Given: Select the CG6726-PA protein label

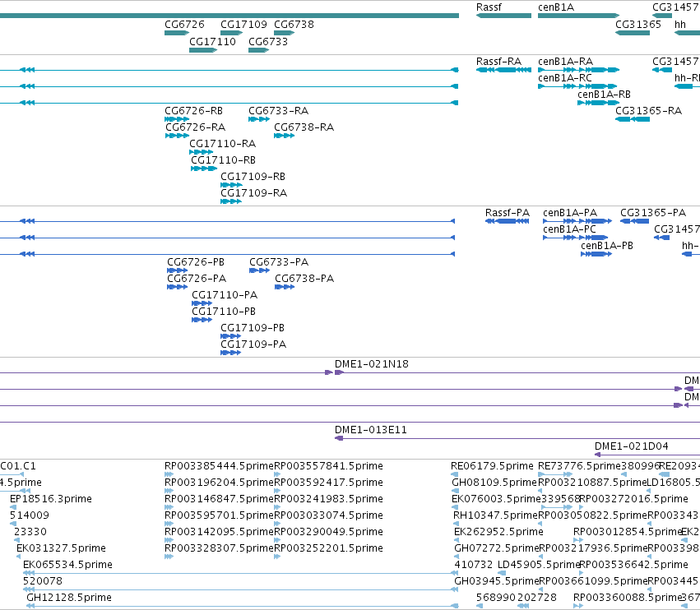Looking at the screenshot, I should point(197,279).
